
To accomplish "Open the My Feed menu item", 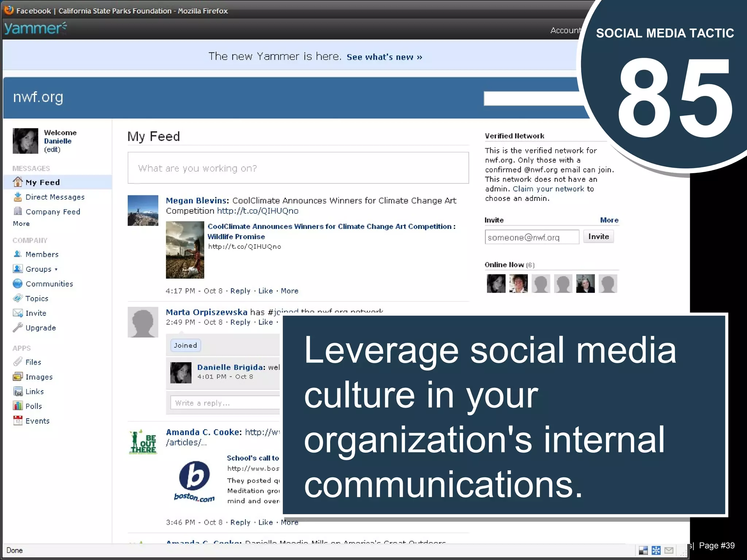I will [43, 182].
